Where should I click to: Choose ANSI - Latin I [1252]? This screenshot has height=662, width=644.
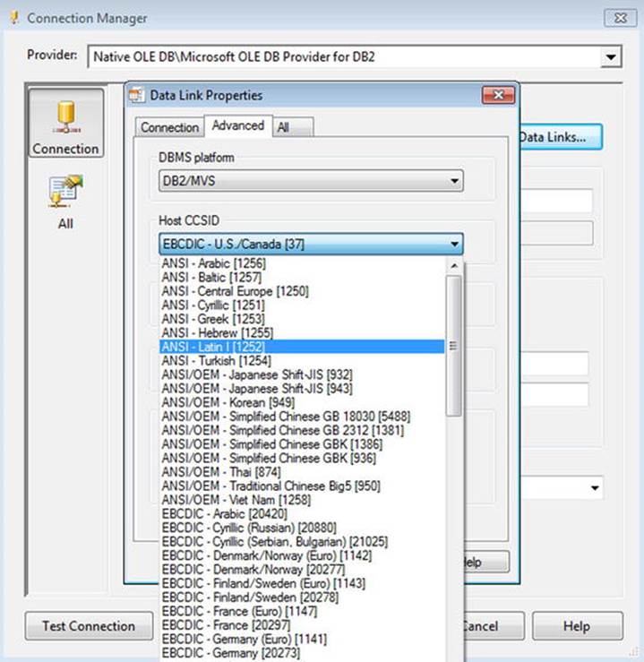click(x=302, y=347)
